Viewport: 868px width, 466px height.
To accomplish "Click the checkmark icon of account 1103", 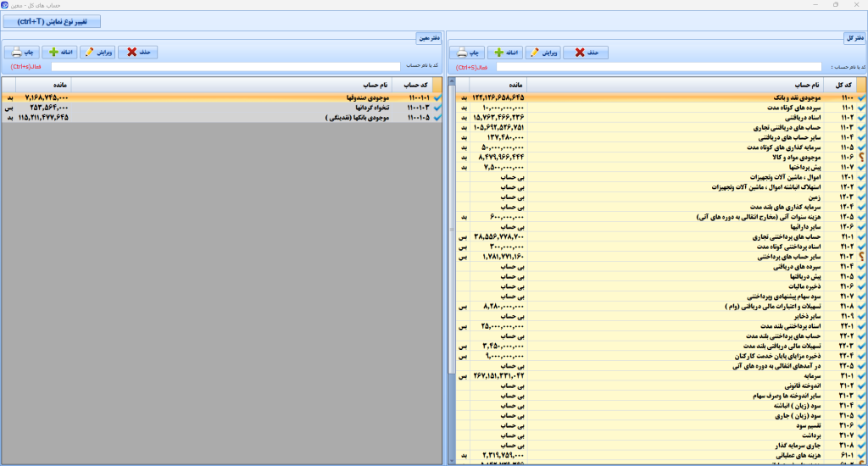I will point(861,127).
